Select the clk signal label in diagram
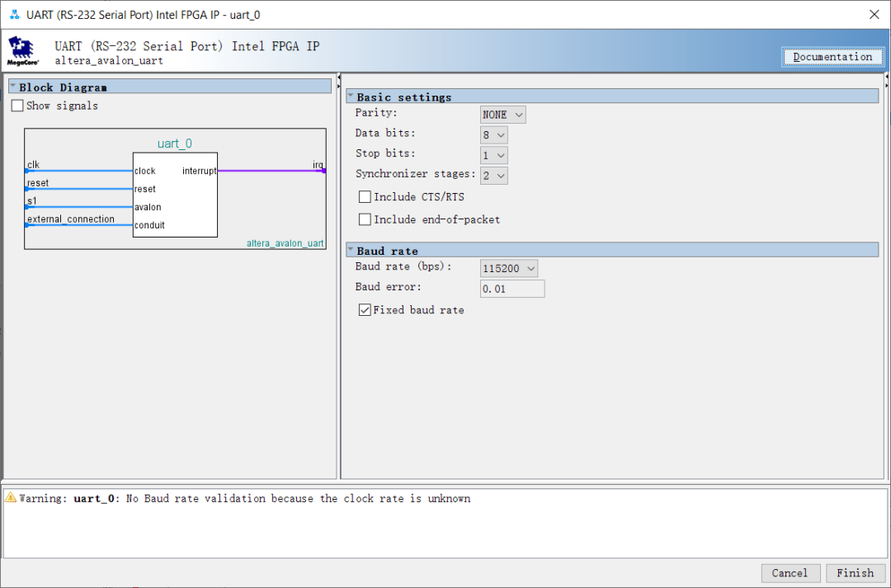 coord(34,165)
